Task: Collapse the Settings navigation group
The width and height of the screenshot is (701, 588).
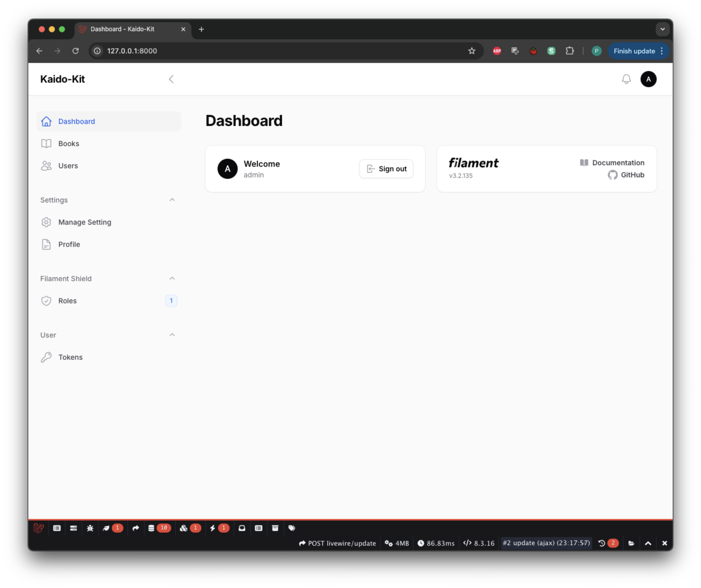Action: [x=172, y=200]
